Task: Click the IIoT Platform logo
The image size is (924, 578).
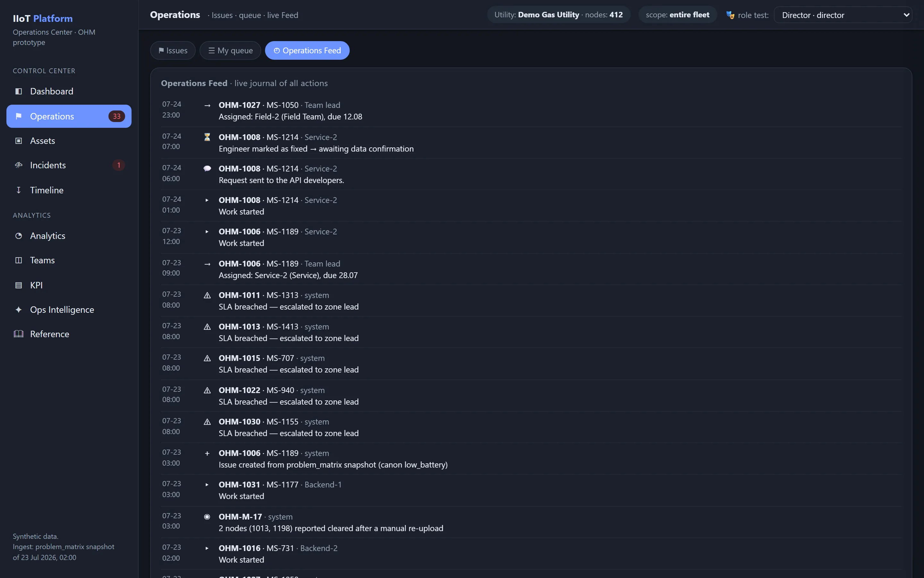Action: pos(43,18)
